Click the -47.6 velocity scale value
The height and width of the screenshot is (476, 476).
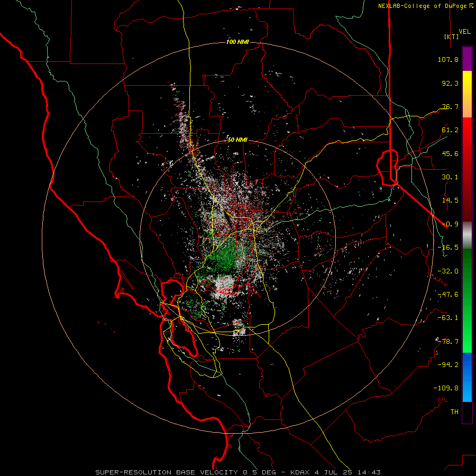pyautogui.click(x=448, y=294)
